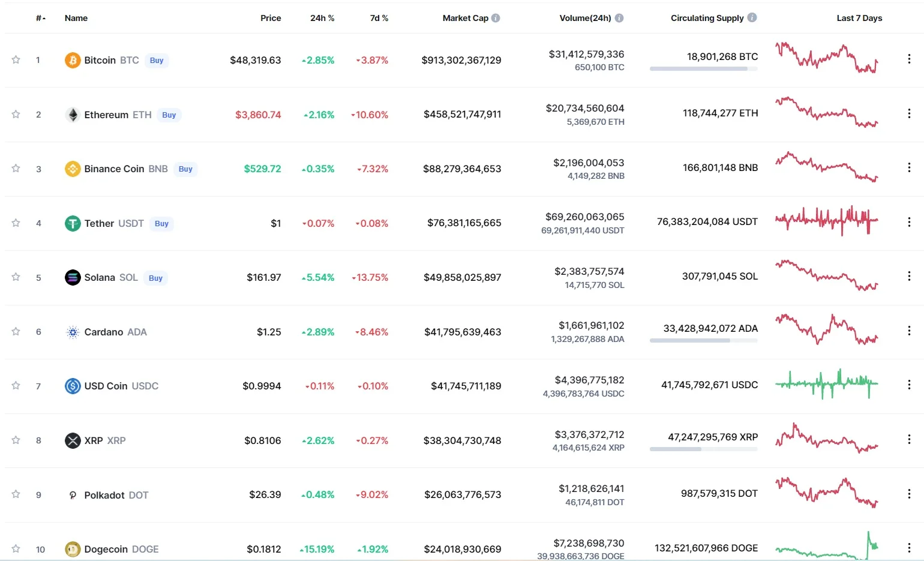
Task: Click the Dogecoin logo icon
Action: point(73,549)
